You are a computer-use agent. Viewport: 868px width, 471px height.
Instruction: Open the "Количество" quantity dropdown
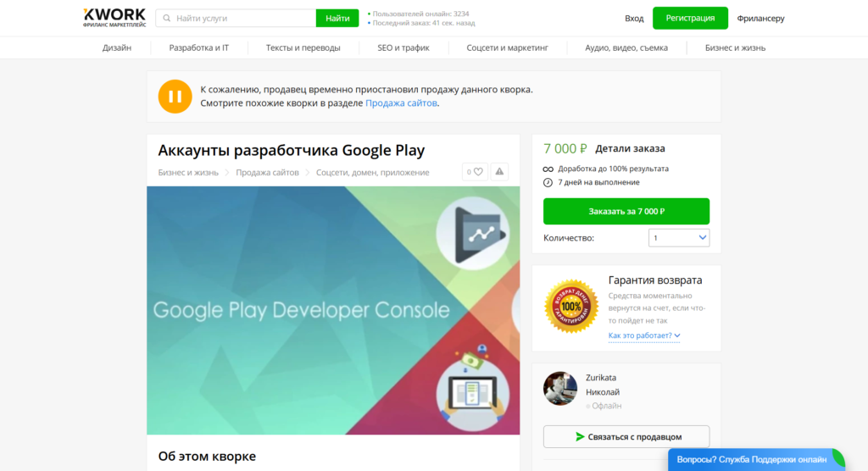click(x=679, y=238)
